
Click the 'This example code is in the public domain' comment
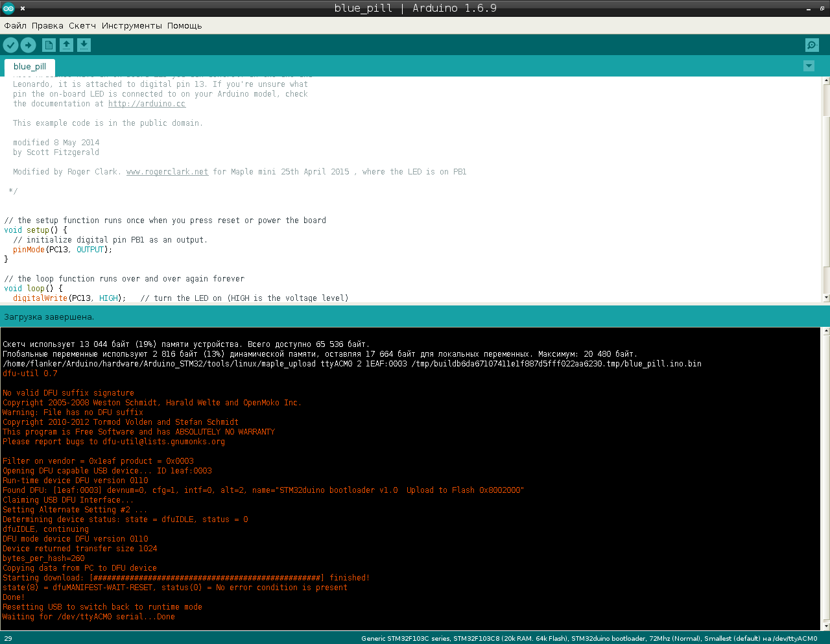[x=108, y=123]
